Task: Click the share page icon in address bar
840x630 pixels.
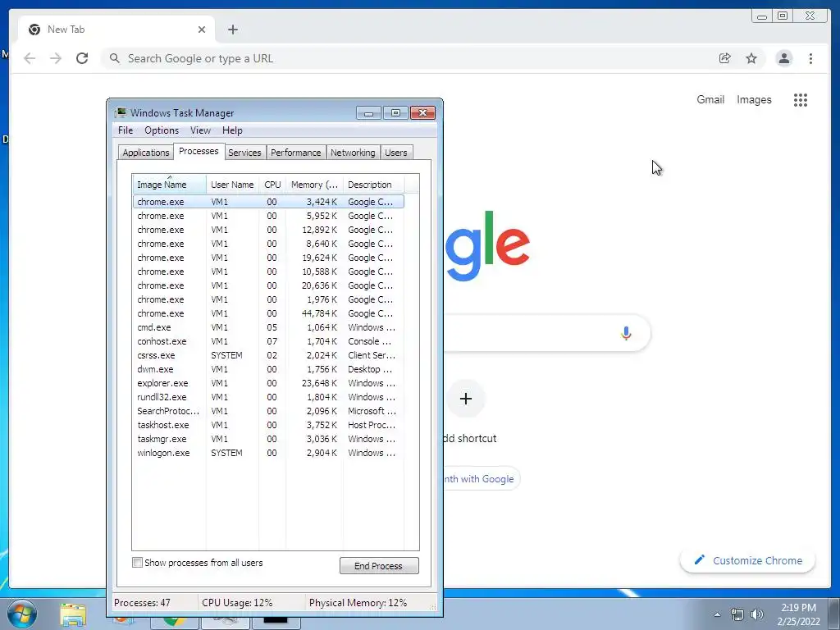Action: [725, 58]
